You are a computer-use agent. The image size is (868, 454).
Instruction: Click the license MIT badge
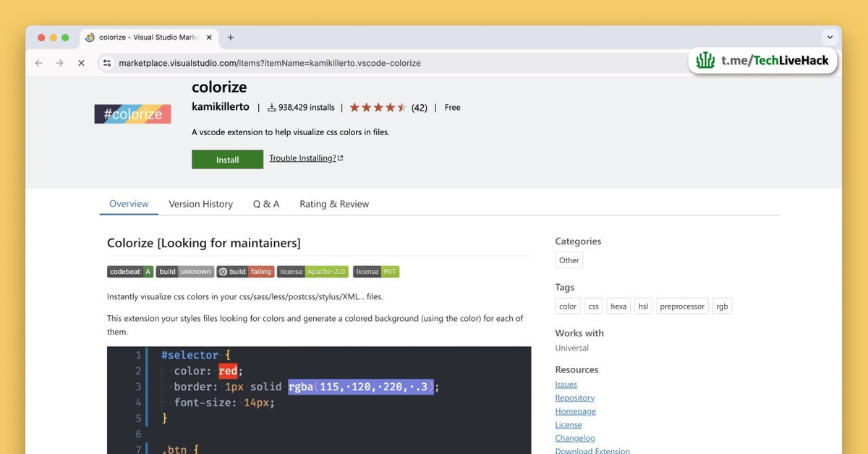[376, 271]
